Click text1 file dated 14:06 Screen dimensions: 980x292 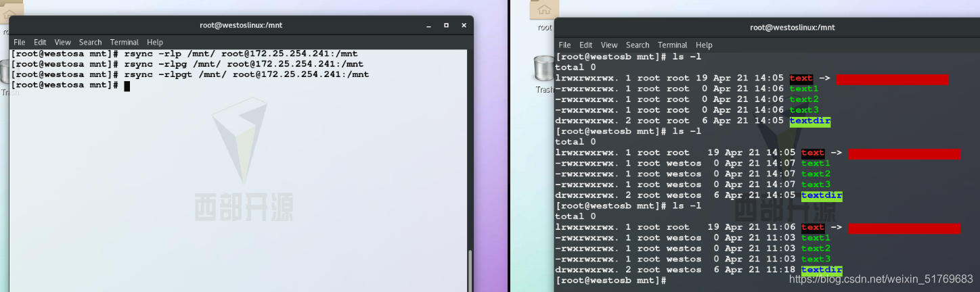[x=804, y=89]
